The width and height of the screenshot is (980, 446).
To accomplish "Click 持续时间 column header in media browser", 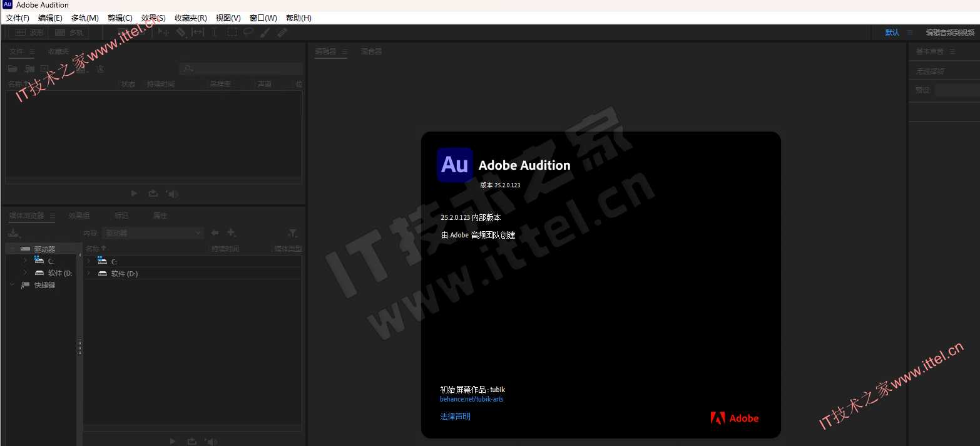I will pyautogui.click(x=225, y=249).
